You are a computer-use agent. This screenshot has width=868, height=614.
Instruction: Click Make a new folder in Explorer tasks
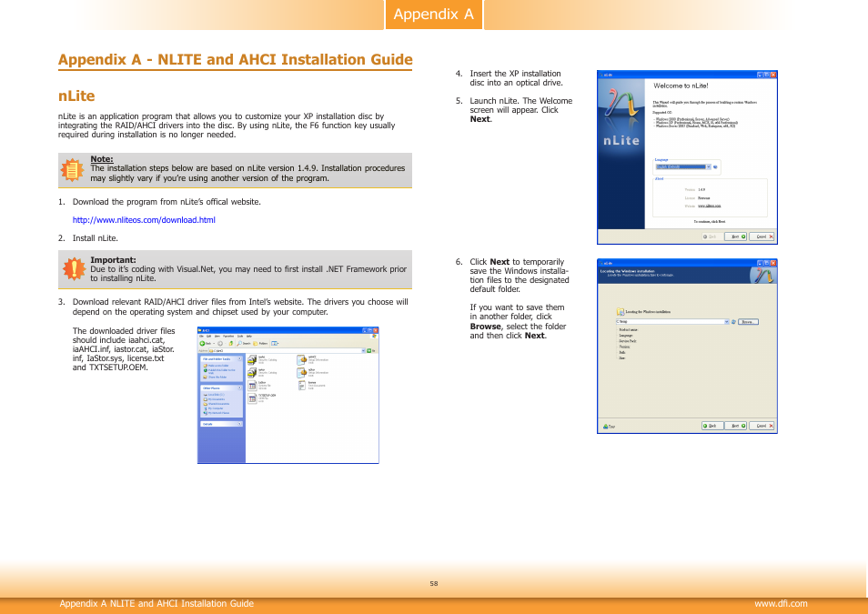(x=217, y=366)
